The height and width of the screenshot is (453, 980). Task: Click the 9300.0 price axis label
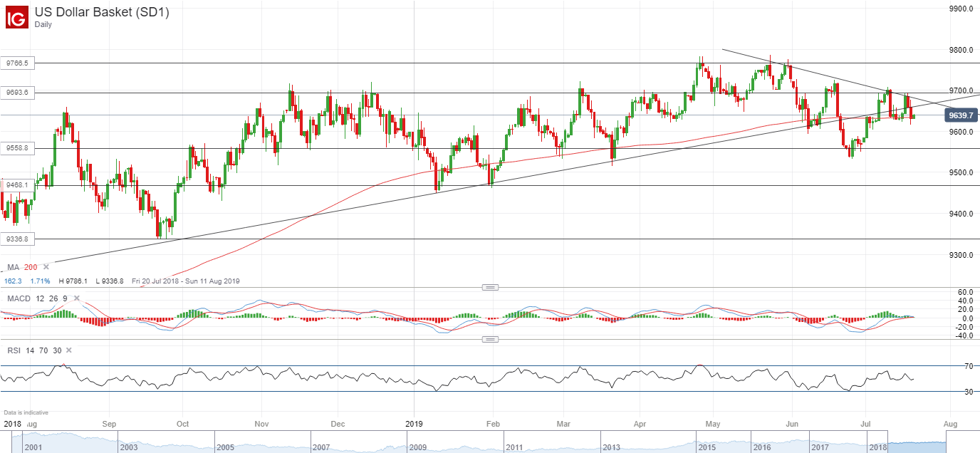(x=961, y=255)
